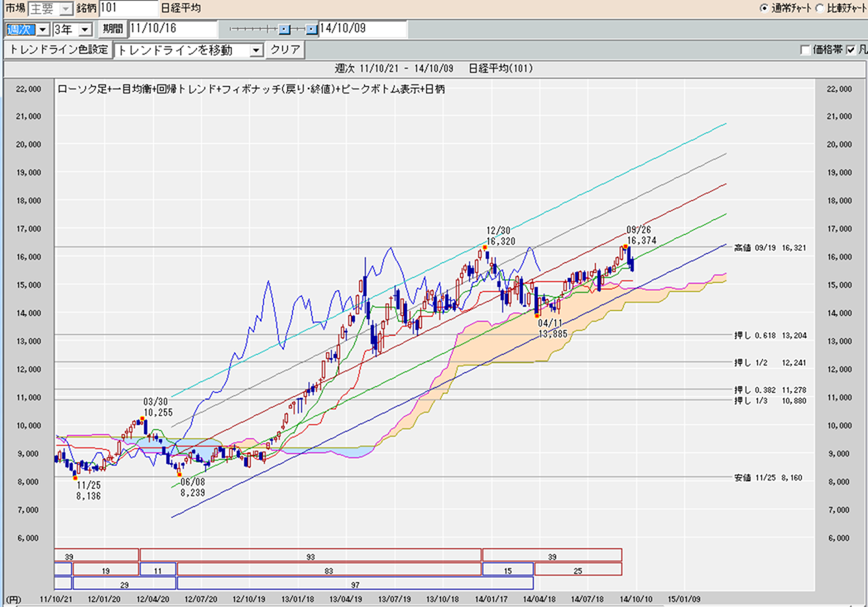Image resolution: width=868 pixels, height=607 pixels.
Task: Click the 安値 11/25 8,160 label
Action: coord(768,477)
